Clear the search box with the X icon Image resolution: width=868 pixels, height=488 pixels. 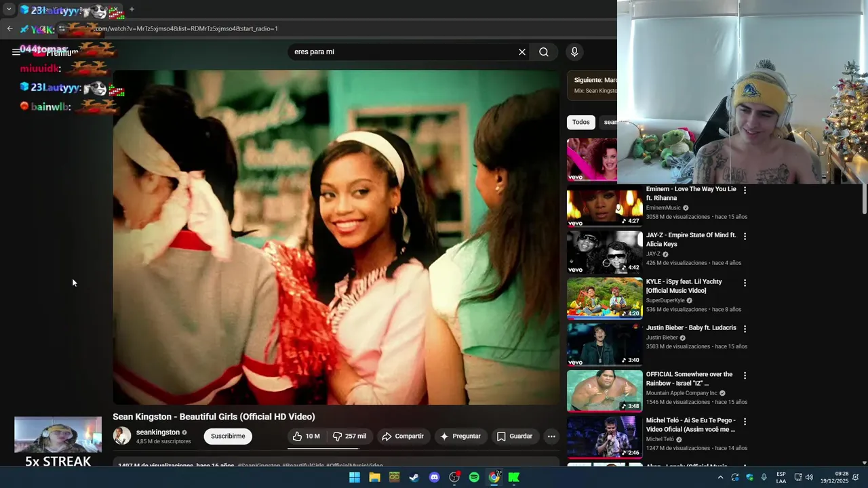click(x=522, y=52)
